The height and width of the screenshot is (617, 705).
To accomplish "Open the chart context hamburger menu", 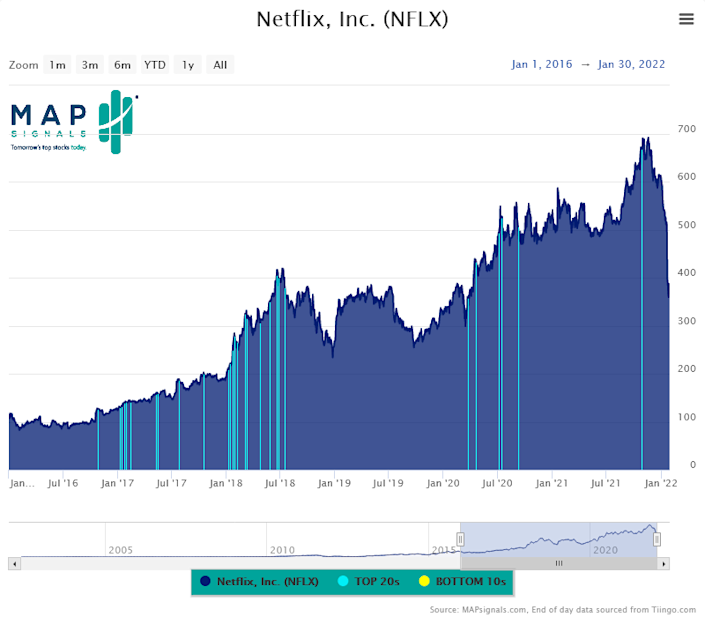I will 686,19.
